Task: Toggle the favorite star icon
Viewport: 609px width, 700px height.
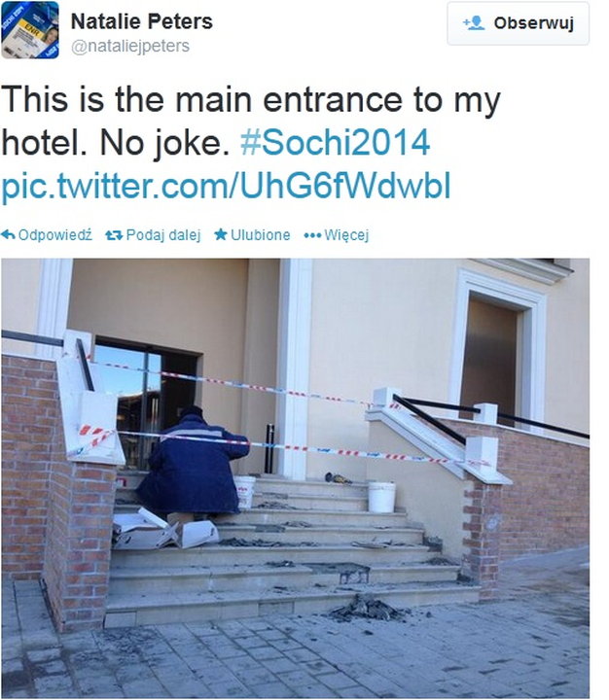Action: (x=220, y=234)
